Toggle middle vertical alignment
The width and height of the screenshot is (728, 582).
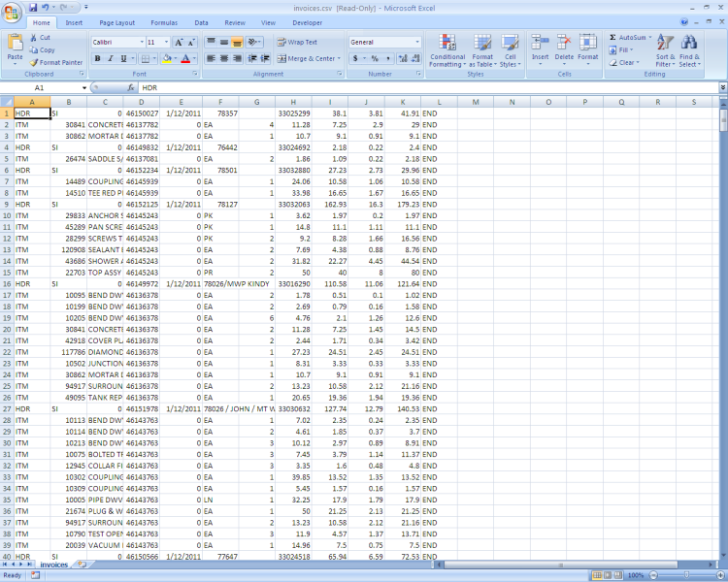click(x=224, y=43)
